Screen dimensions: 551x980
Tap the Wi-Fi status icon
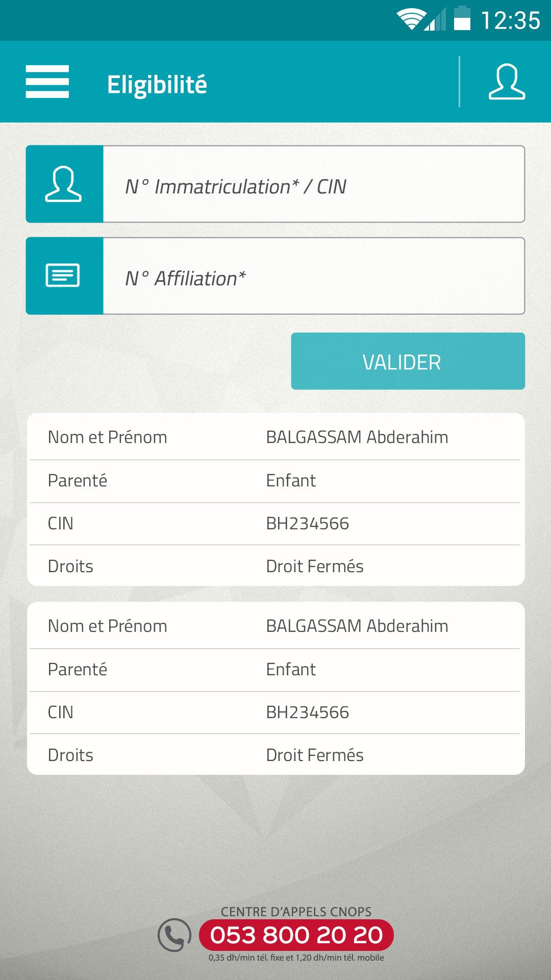(412, 19)
